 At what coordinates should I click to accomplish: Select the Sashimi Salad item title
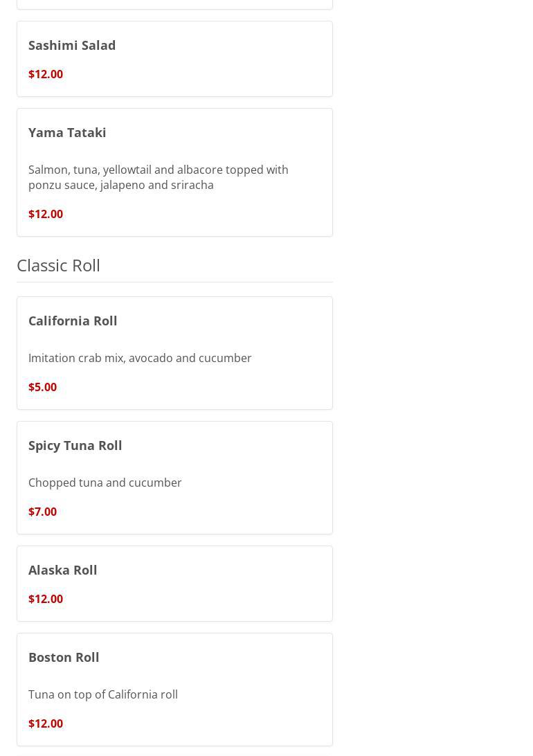72,45
